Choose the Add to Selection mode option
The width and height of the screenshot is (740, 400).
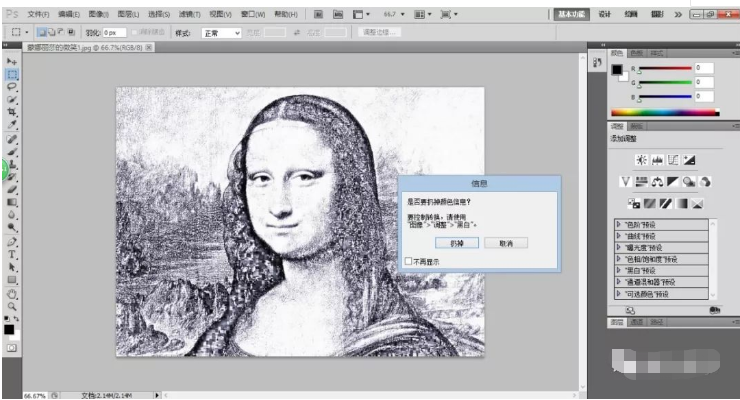51,33
